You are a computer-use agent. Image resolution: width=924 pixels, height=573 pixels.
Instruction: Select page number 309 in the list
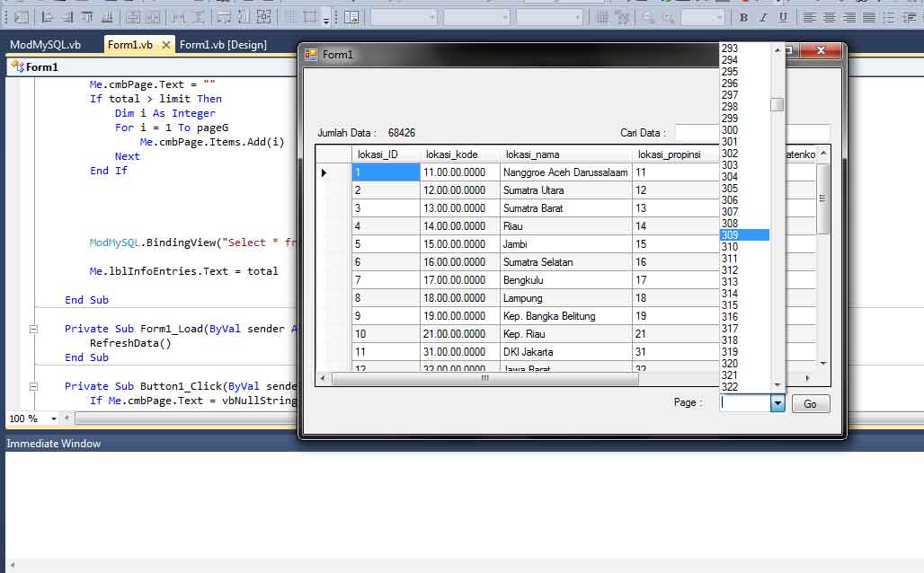click(x=735, y=234)
